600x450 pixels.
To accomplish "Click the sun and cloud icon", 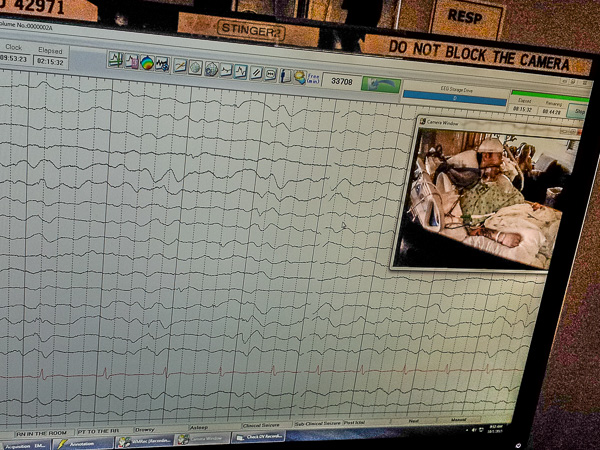I will (300, 77).
